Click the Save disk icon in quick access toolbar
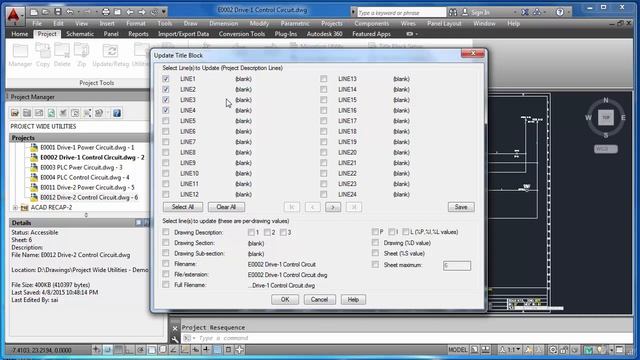 click(x=58, y=12)
